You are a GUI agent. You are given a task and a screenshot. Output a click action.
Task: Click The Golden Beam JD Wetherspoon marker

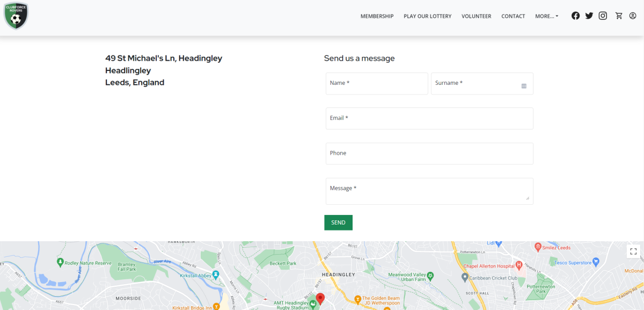(357, 299)
